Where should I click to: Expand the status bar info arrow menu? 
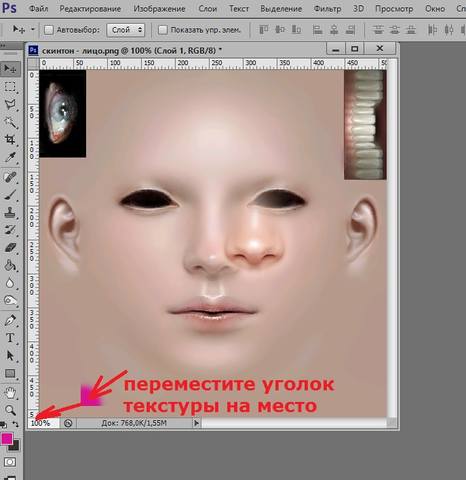[x=196, y=423]
